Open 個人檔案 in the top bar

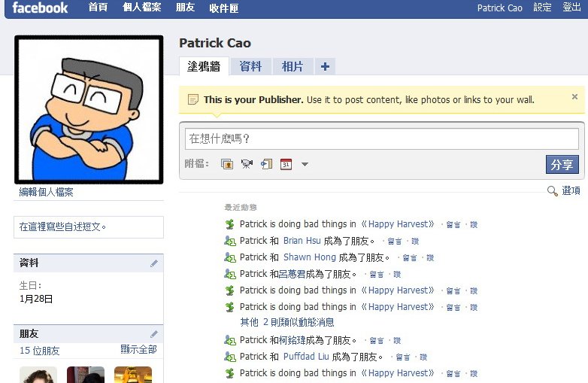coord(142,7)
